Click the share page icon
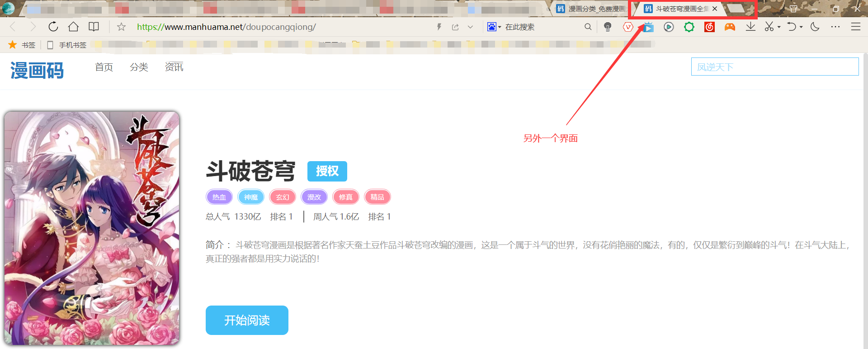Screen dimensions: 868x349 pos(455,27)
